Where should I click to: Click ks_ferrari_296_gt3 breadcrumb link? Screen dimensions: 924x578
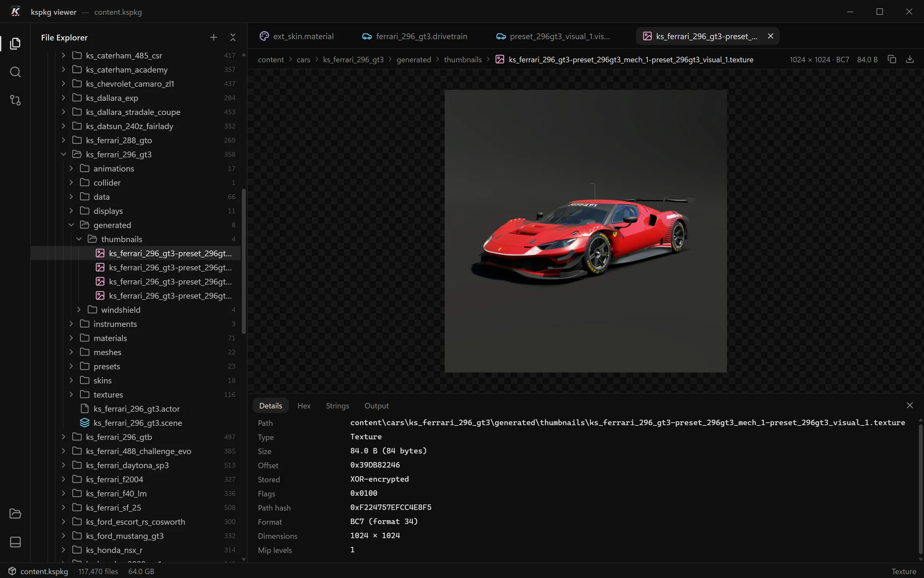(x=353, y=60)
